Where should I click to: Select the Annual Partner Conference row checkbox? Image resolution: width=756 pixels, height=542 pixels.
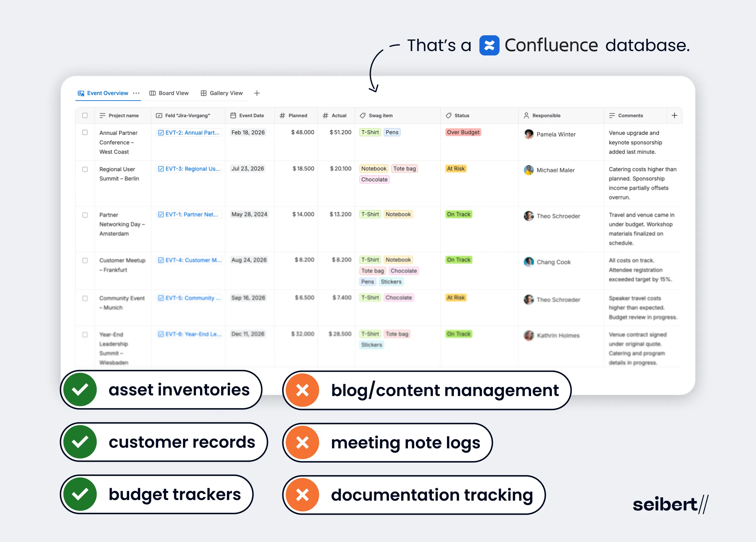click(x=85, y=132)
